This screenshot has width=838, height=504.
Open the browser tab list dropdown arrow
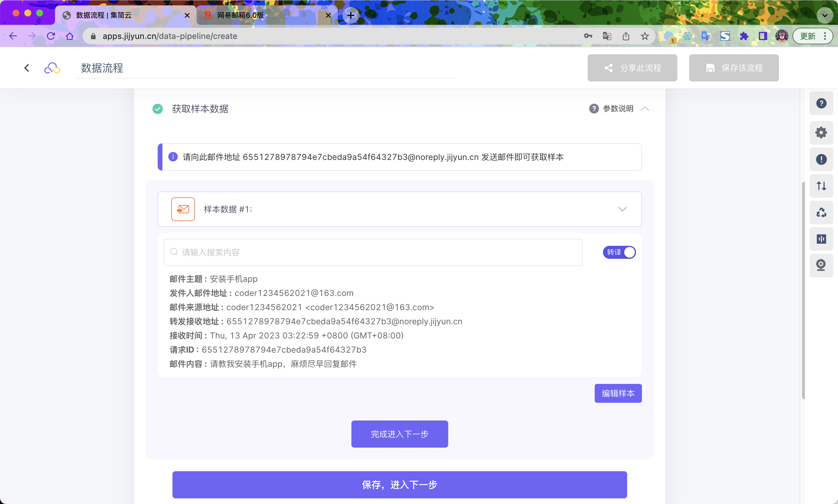tap(825, 15)
